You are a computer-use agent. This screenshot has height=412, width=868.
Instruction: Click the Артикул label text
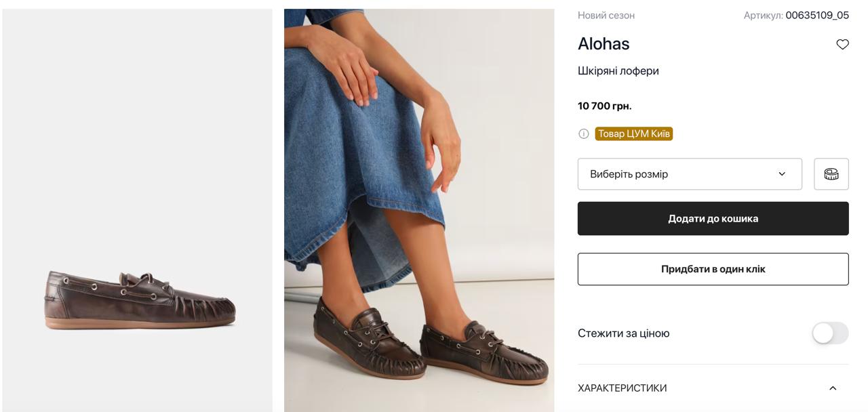(763, 16)
